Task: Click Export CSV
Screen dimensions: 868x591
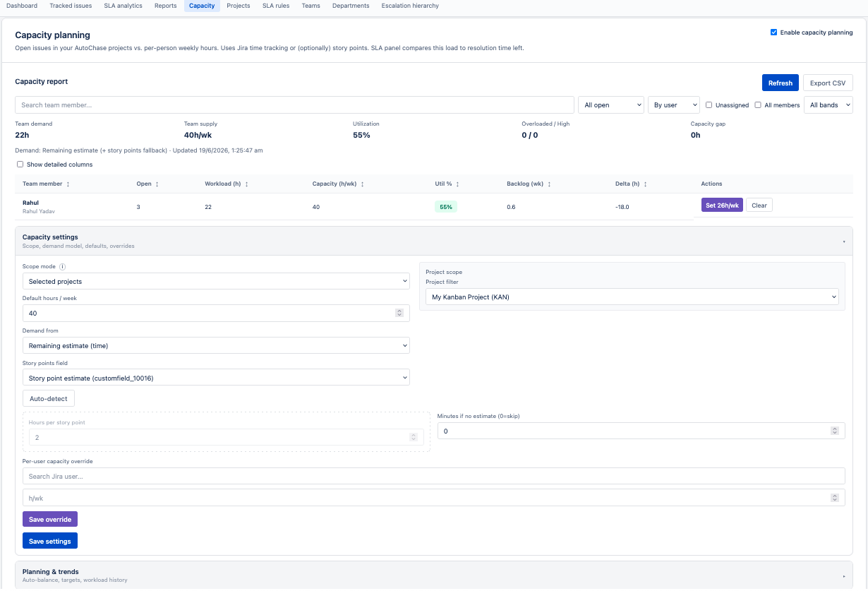Action: click(828, 83)
